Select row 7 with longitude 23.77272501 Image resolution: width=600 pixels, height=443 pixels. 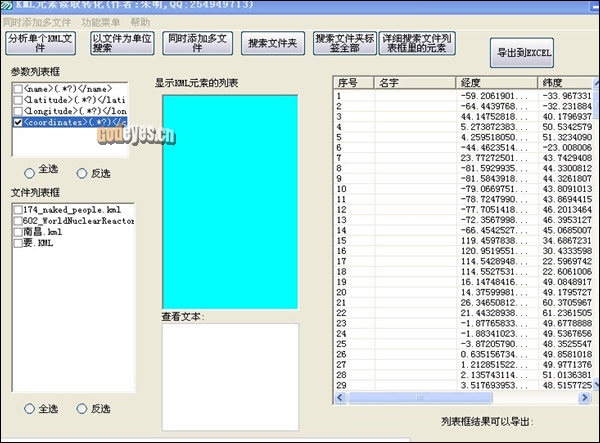[463, 158]
